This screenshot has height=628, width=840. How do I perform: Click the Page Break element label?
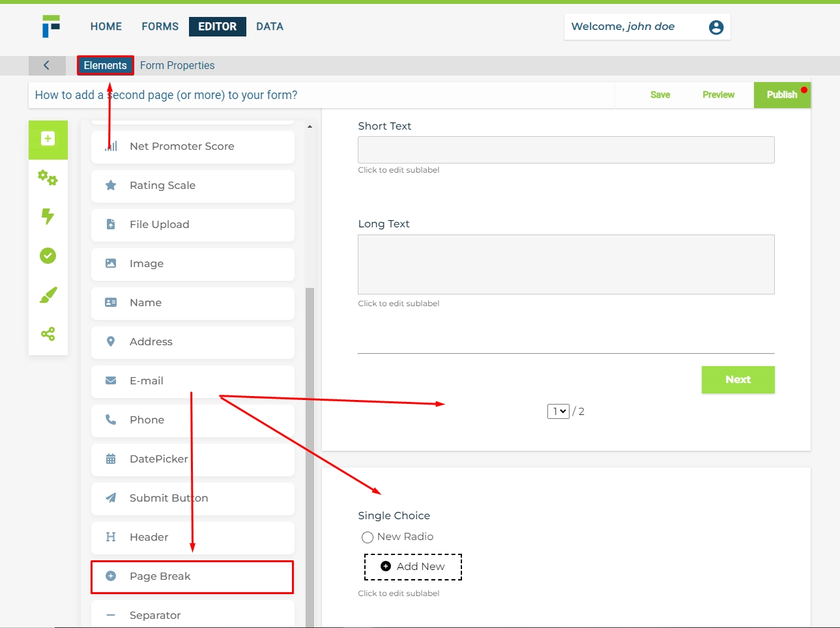tap(160, 577)
